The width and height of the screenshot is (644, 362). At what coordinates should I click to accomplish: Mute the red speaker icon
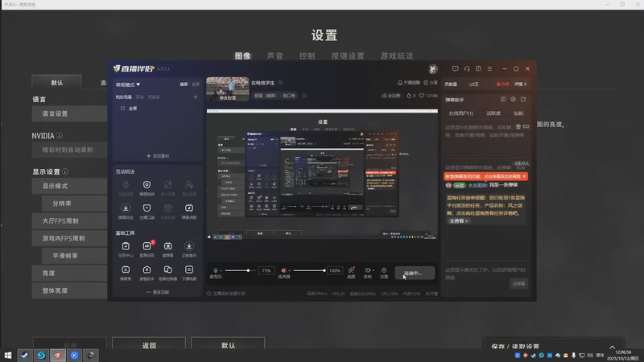[283, 270]
